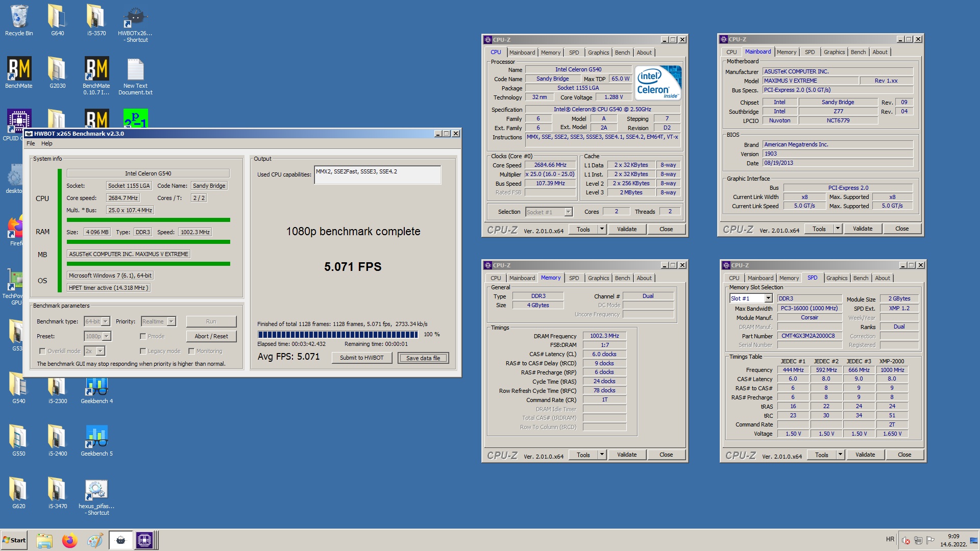Click the Start button
Viewport: 980px width, 551px height.
tap(14, 540)
